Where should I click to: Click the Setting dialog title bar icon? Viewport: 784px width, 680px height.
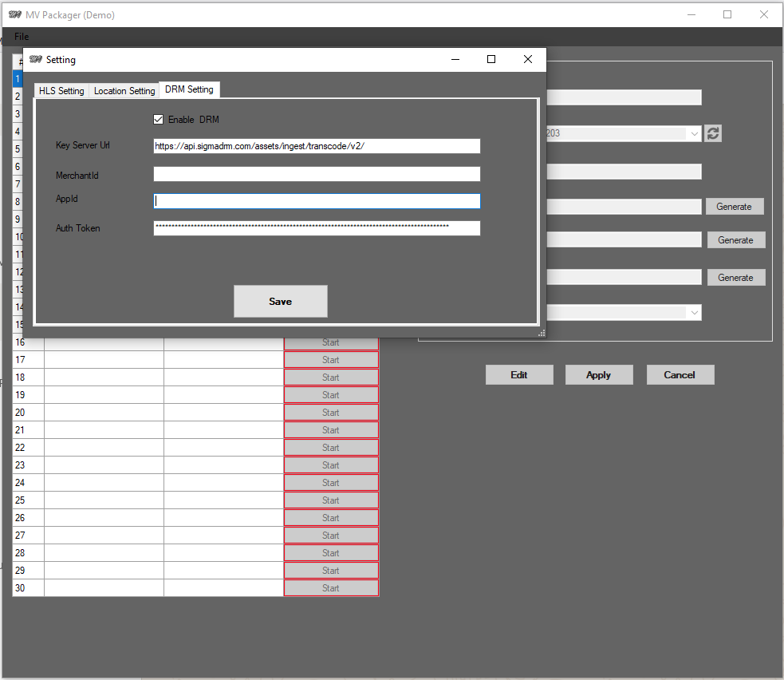click(35, 59)
